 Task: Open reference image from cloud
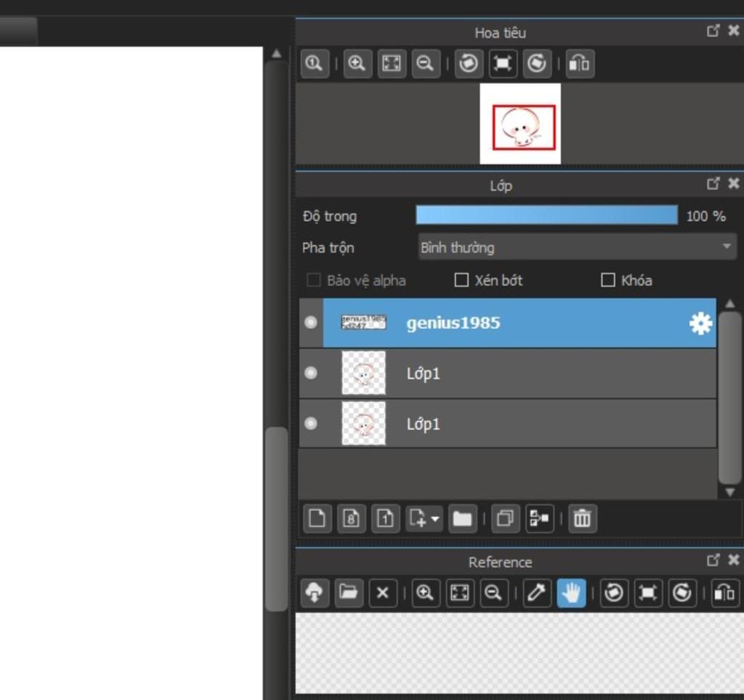coord(315,592)
